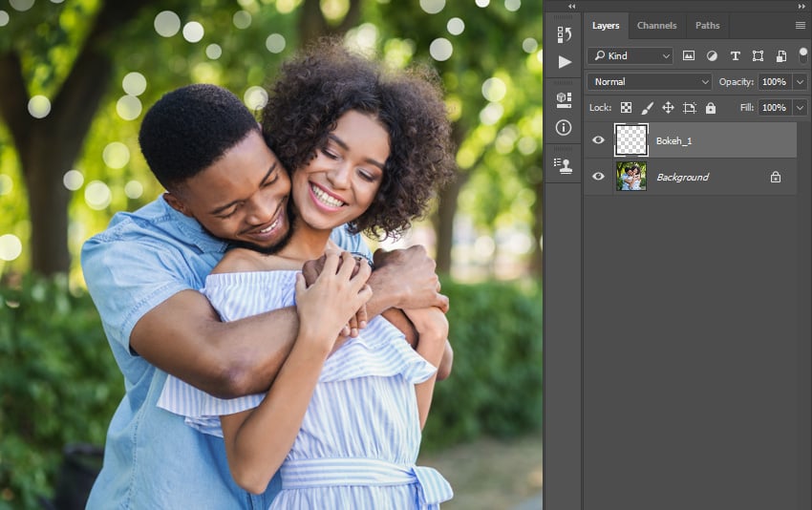Open the Properties panel icon

564,99
